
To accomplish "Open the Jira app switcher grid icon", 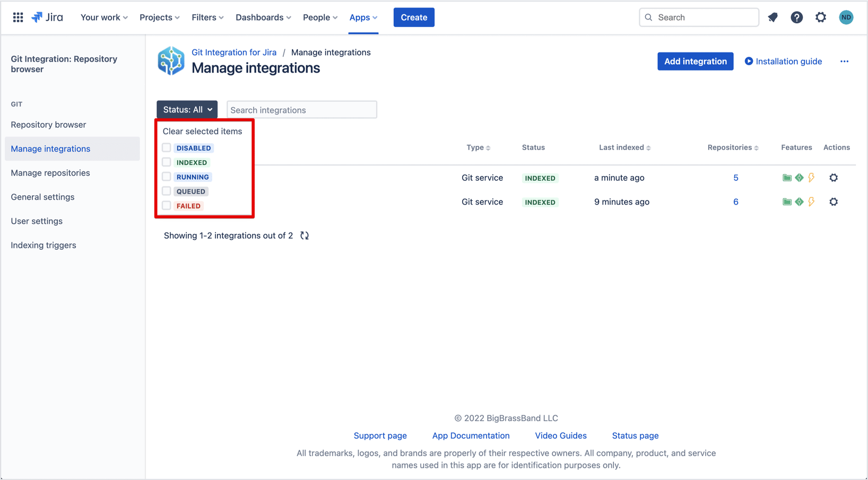I will click(x=18, y=18).
